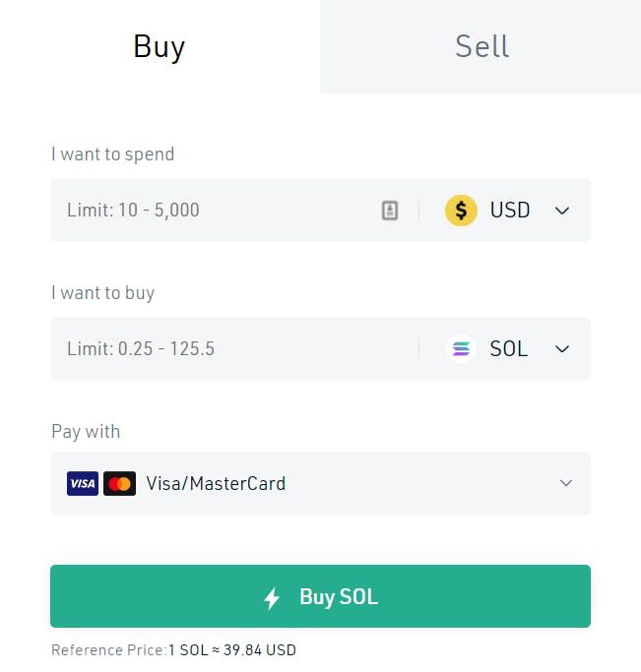Click the Solana SOL coin icon
The image size is (641, 672).
tap(461, 348)
